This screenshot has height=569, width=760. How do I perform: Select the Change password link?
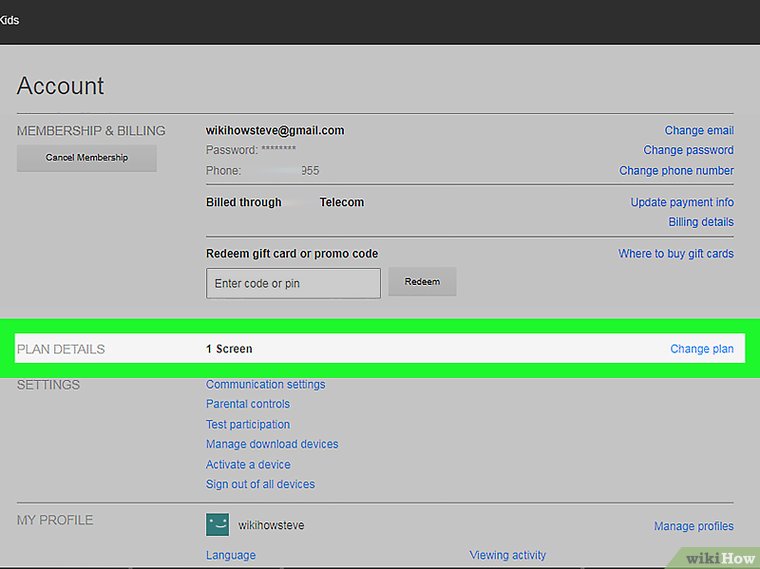point(688,150)
